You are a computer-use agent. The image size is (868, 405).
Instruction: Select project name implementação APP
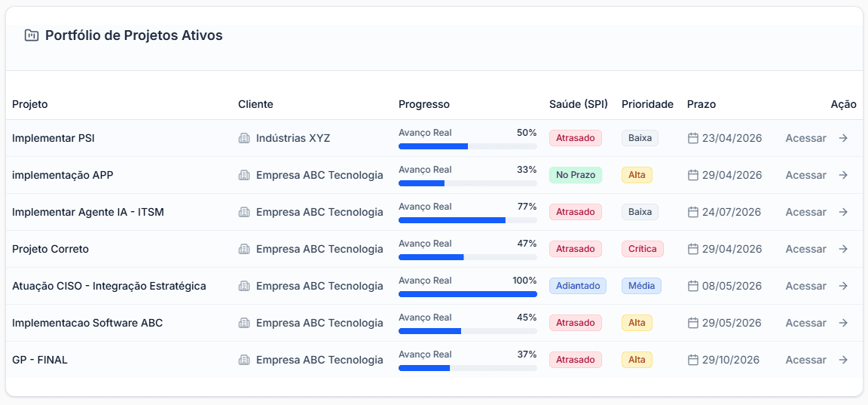point(63,175)
